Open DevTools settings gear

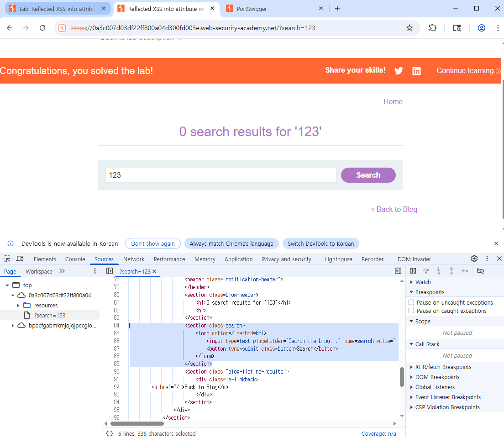pyautogui.click(x=474, y=259)
